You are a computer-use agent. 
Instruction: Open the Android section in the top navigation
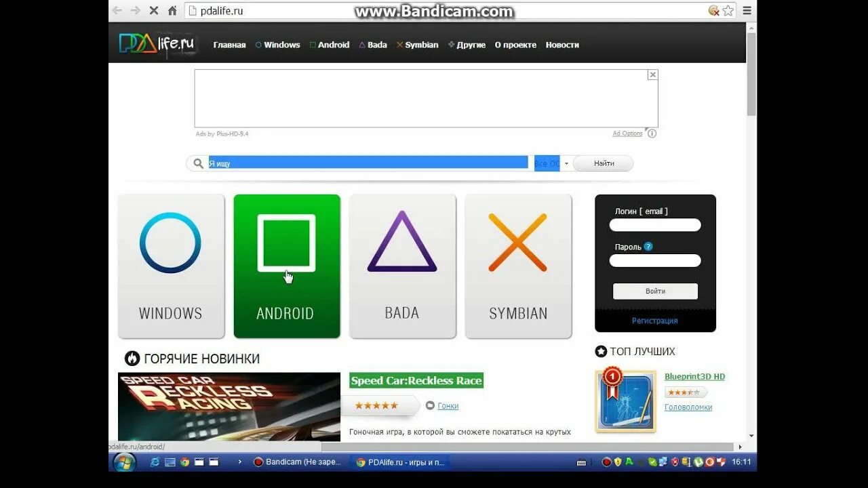click(x=330, y=45)
